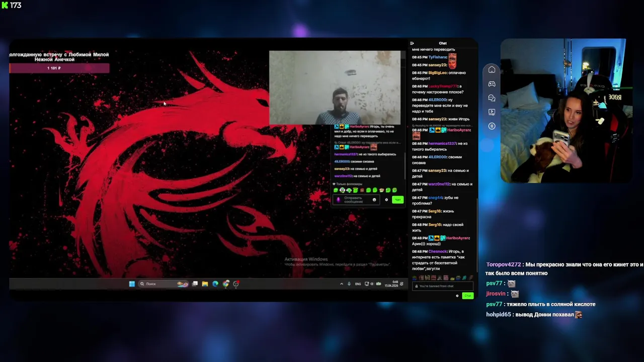Open Microsoft Edge from the taskbar

click(215, 284)
